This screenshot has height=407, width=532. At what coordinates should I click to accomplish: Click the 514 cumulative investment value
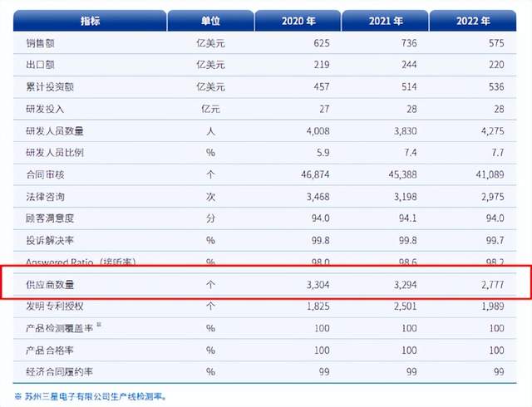pos(408,87)
